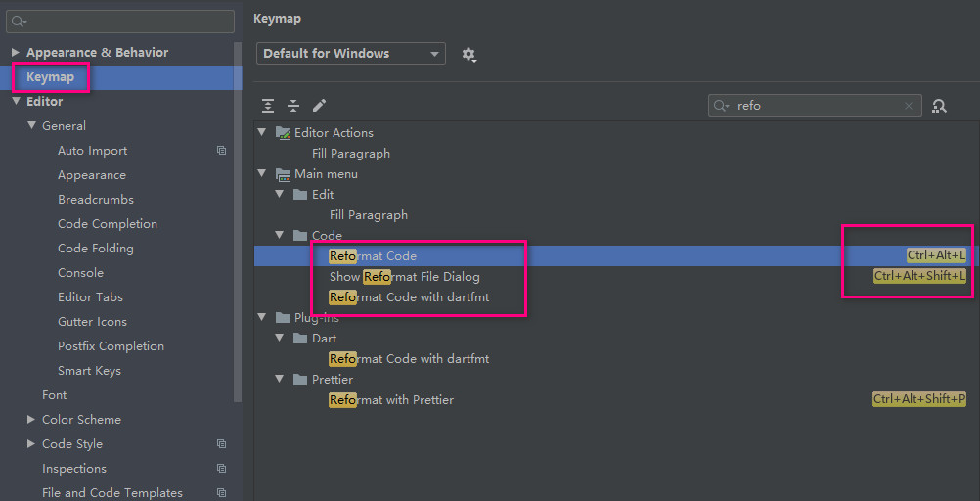Expand the Code Style node arrow
Image resolution: width=980 pixels, height=501 pixels.
31,443
